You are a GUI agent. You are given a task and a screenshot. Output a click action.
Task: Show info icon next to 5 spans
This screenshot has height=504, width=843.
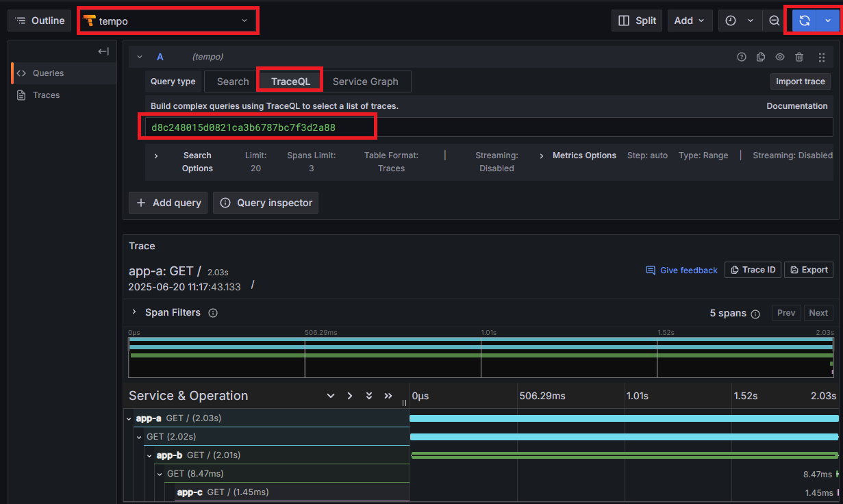(x=755, y=314)
